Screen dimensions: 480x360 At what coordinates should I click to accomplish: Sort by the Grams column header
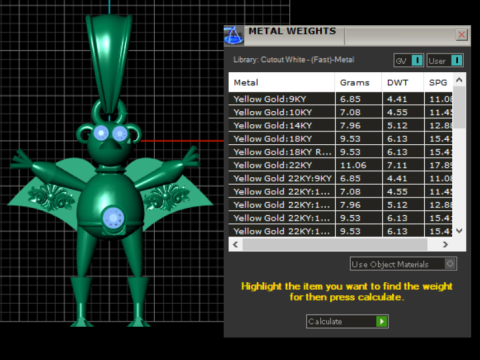point(358,82)
